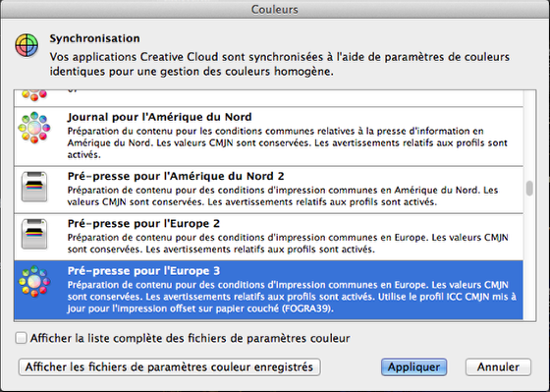Enable Afficher la liste complète checkbox

point(21,338)
